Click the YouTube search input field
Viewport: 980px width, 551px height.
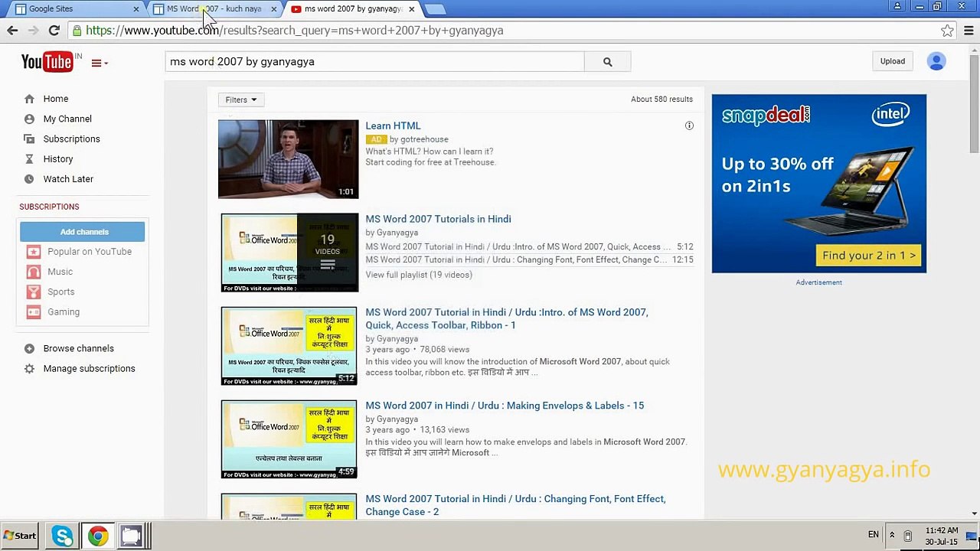click(x=374, y=62)
